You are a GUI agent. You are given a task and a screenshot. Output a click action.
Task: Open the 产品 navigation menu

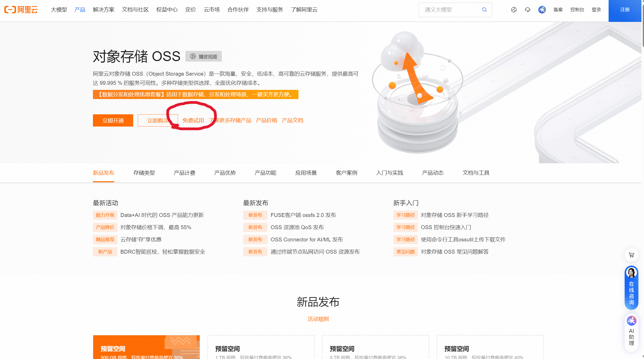pyautogui.click(x=79, y=10)
